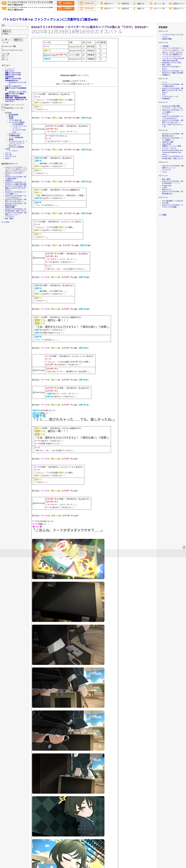
Task: Go to トップページ in the menu
Action: [x=10, y=69]
